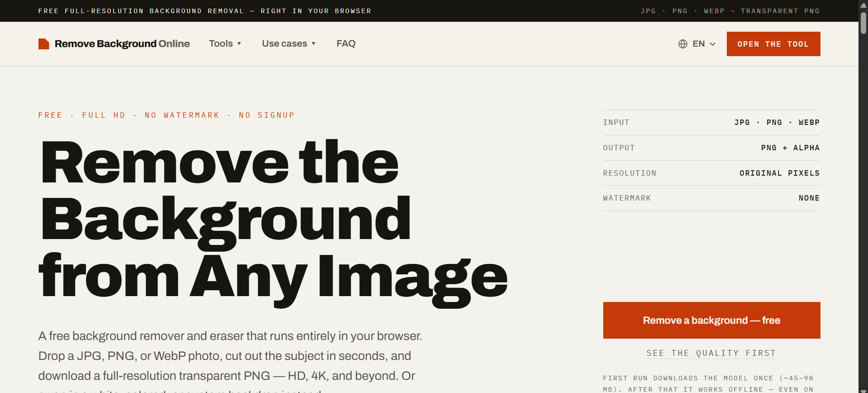This screenshot has width=868, height=393.
Task: Click the OPEN THE TOOL button
Action: pyautogui.click(x=773, y=44)
